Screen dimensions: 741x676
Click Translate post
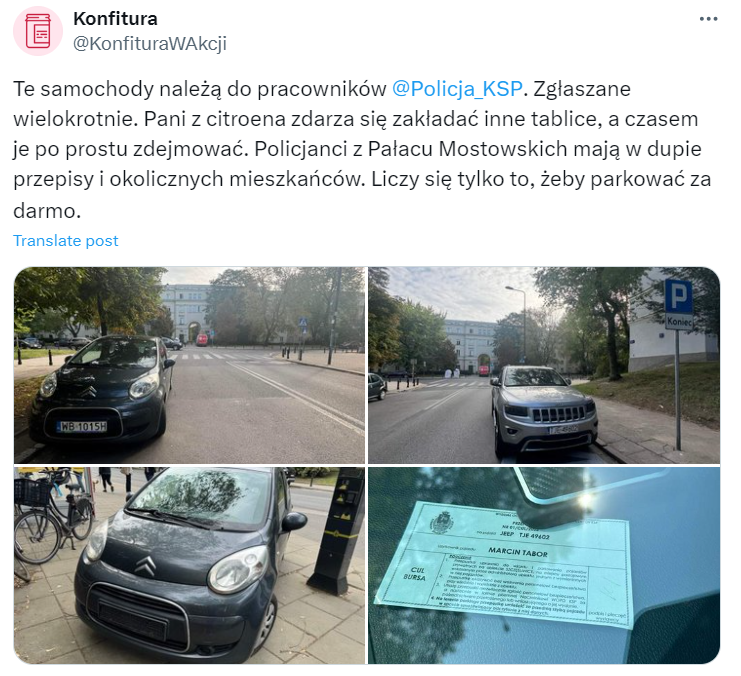point(66,241)
